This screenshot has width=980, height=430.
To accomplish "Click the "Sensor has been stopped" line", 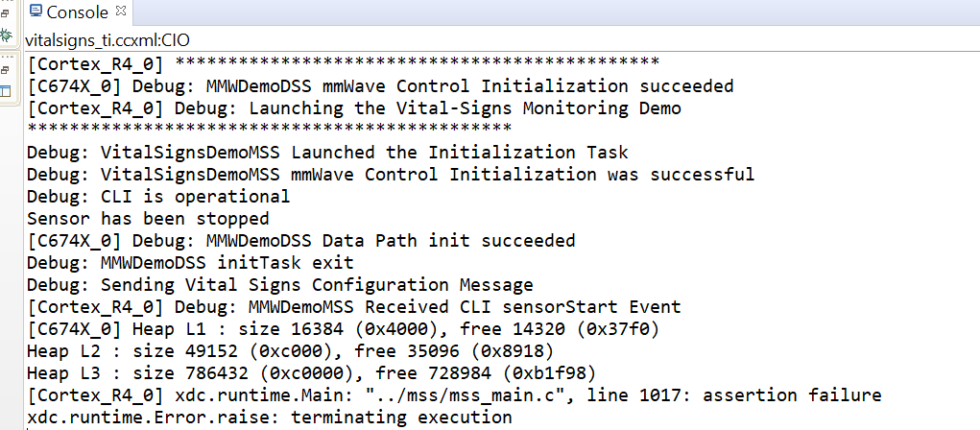I will tap(148, 218).
